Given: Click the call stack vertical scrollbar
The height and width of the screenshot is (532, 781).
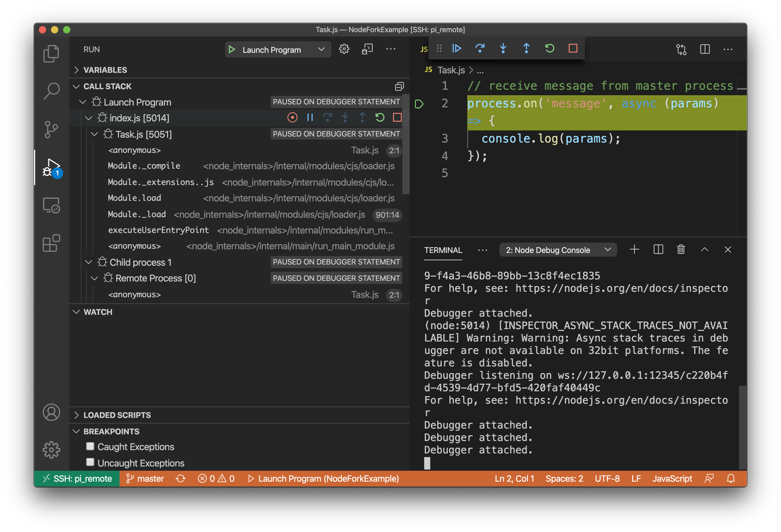Looking at the screenshot, I should coord(406,144).
